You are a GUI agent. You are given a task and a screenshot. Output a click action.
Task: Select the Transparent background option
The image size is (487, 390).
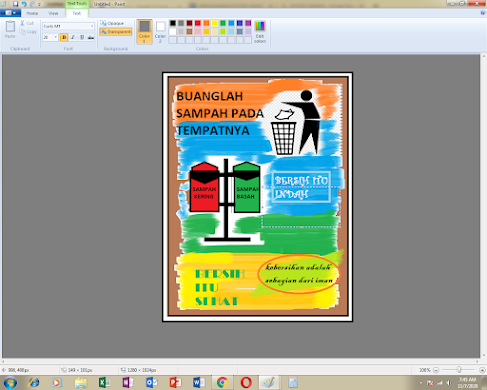pos(116,32)
